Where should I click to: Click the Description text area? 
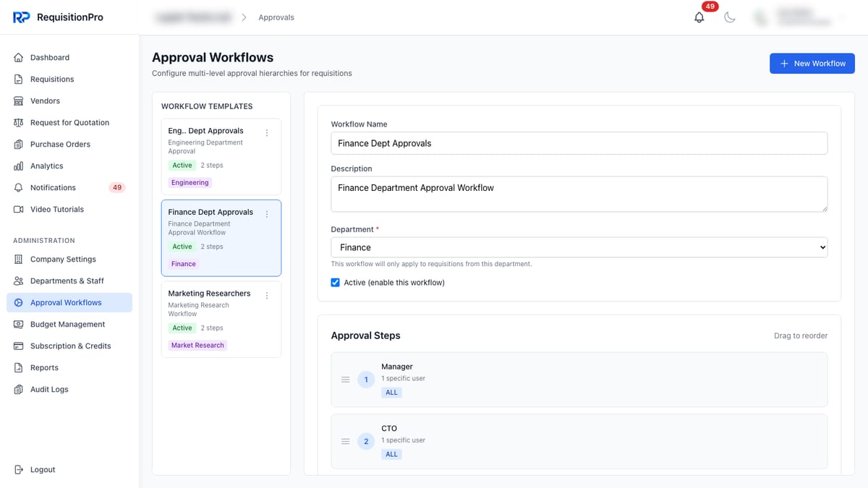579,194
